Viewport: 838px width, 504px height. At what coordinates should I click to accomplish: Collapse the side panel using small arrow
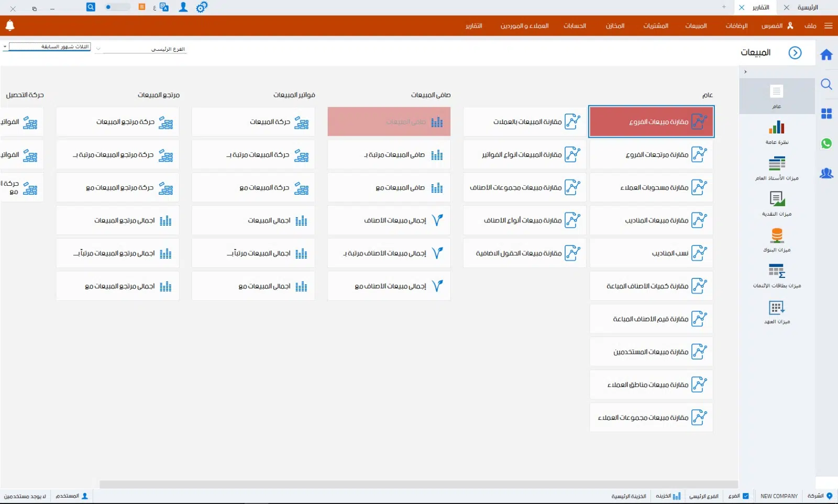(x=745, y=72)
